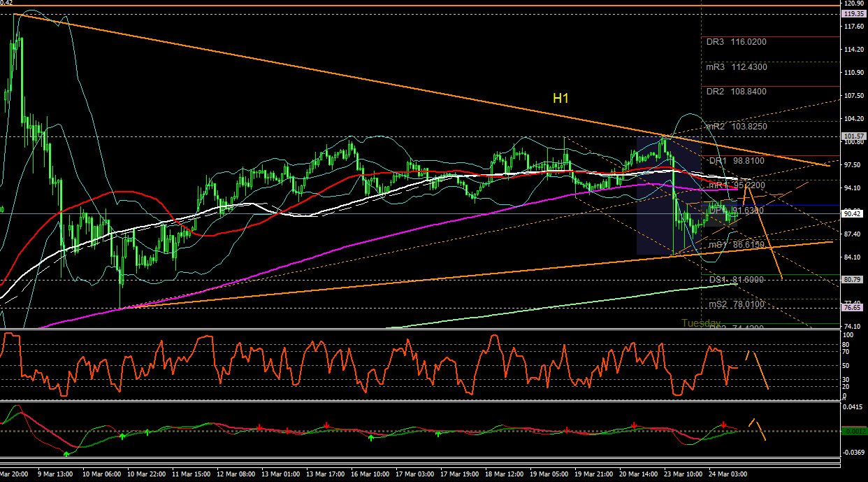The width and height of the screenshot is (868, 482).
Task: Select the mS1 86.6150 pivot label
Action: coord(737,245)
